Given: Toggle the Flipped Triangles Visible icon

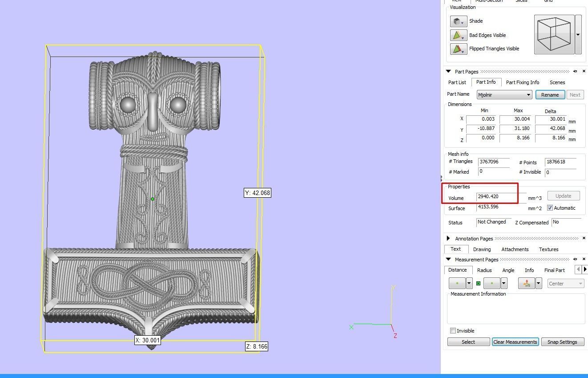Looking at the screenshot, I should pos(458,49).
